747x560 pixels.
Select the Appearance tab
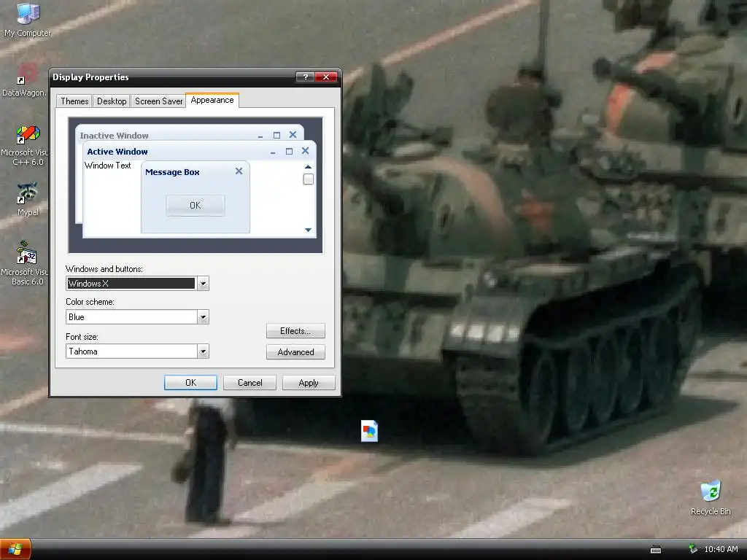click(x=212, y=100)
